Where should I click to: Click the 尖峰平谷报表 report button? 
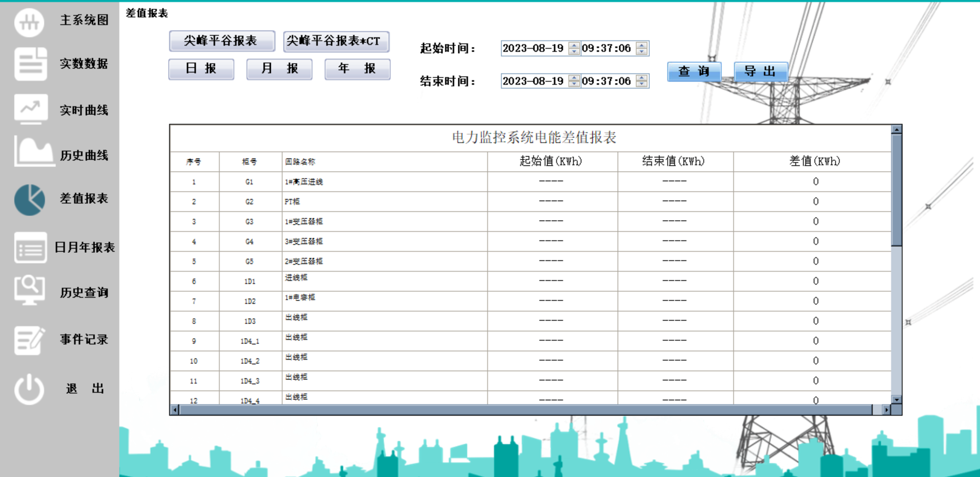tap(222, 40)
